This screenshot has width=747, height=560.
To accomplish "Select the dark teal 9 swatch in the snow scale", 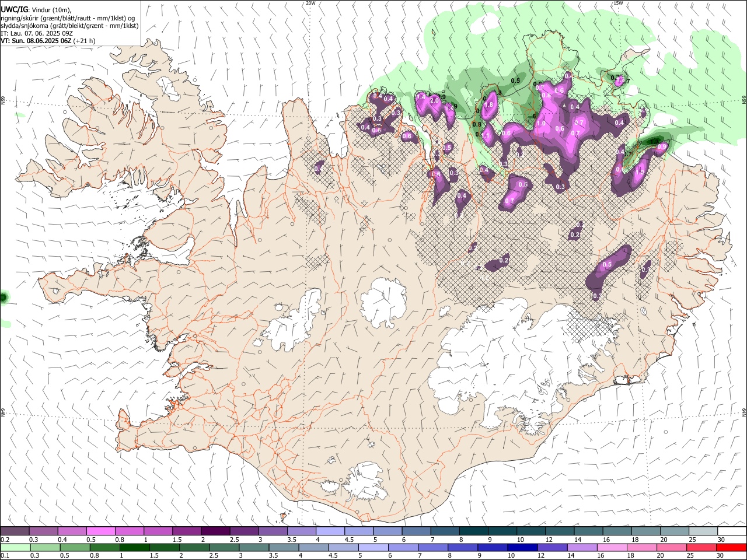I will coord(502,531).
